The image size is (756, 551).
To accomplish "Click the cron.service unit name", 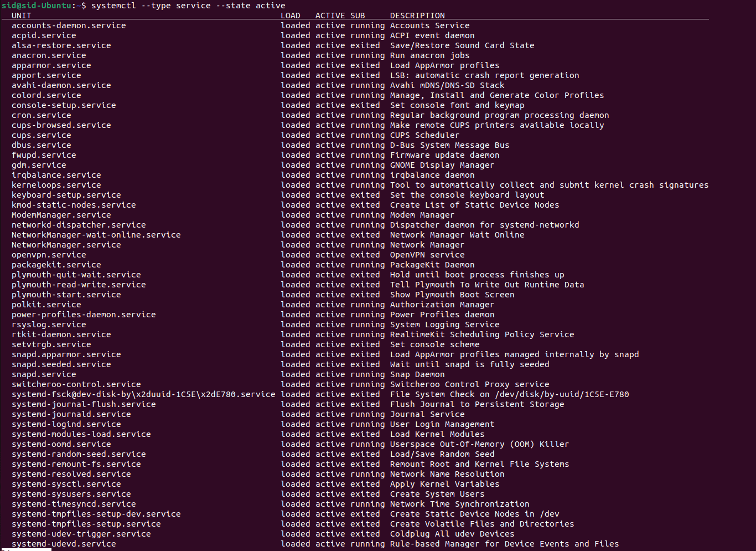I will 42,115.
